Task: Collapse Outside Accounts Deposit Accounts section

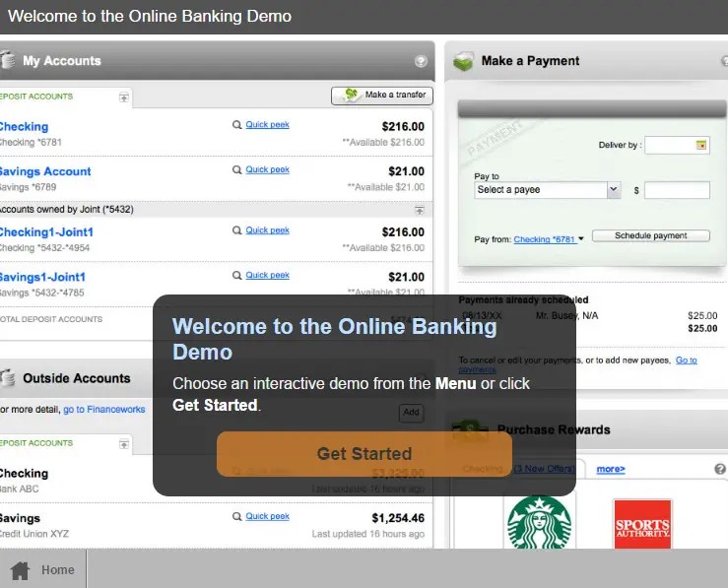Action: tap(124, 444)
